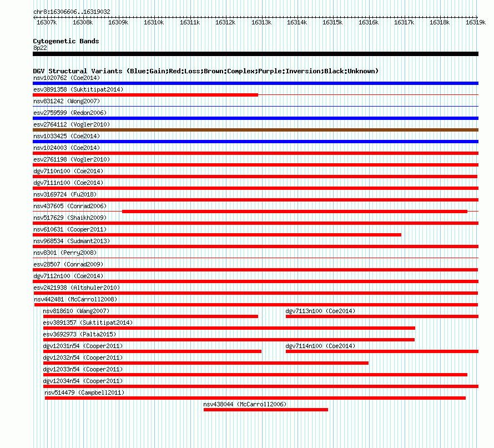Image resolution: width=494 pixels, height=448 pixels.
Task: Click the 16313k ruler tick label
Action: pos(261,22)
